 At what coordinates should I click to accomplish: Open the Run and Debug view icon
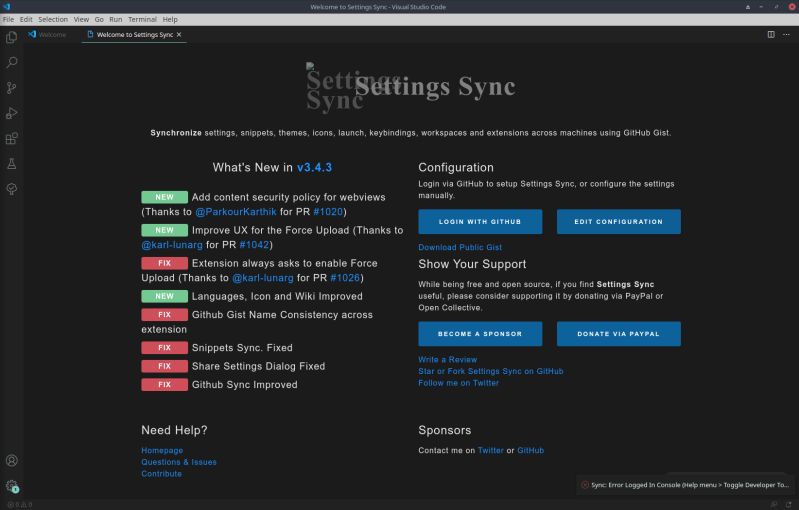point(12,113)
